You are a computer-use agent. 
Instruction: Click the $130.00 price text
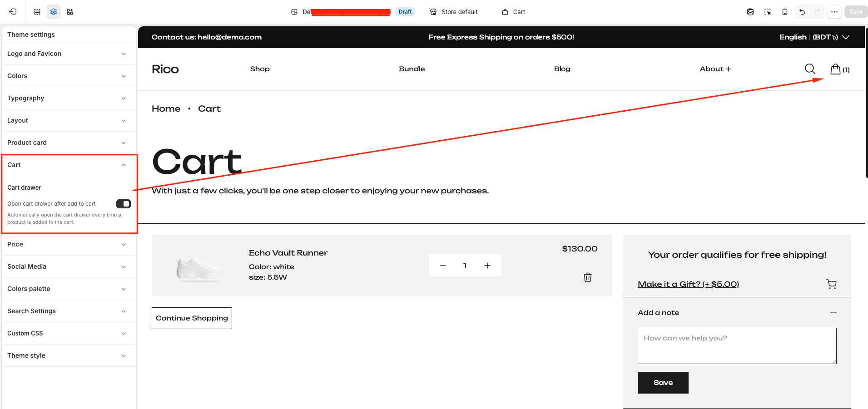tap(580, 249)
